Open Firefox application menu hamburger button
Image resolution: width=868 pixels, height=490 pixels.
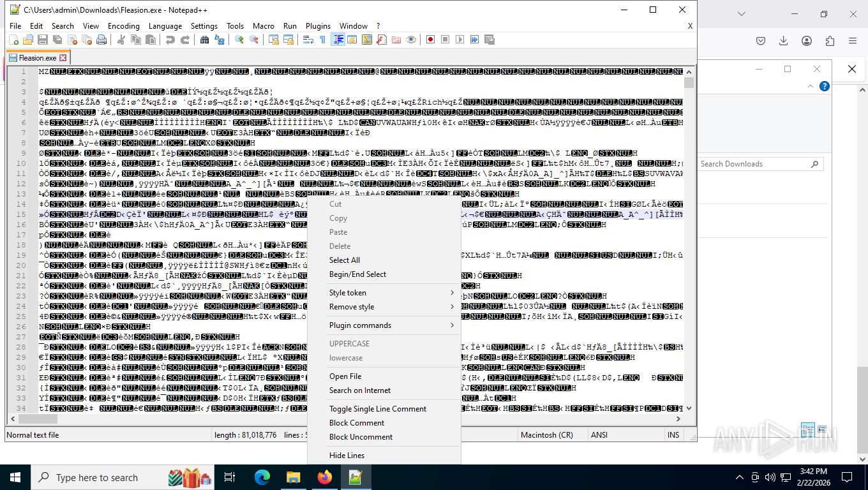pos(852,41)
